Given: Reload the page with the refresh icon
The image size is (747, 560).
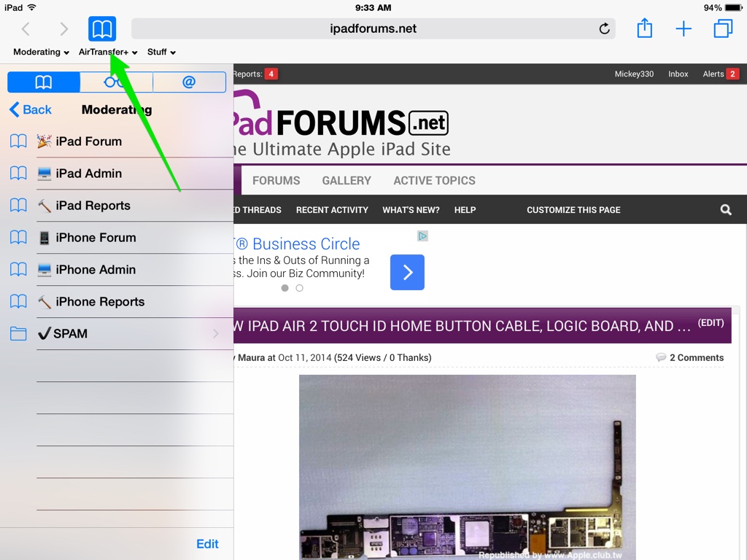Looking at the screenshot, I should [x=604, y=28].
